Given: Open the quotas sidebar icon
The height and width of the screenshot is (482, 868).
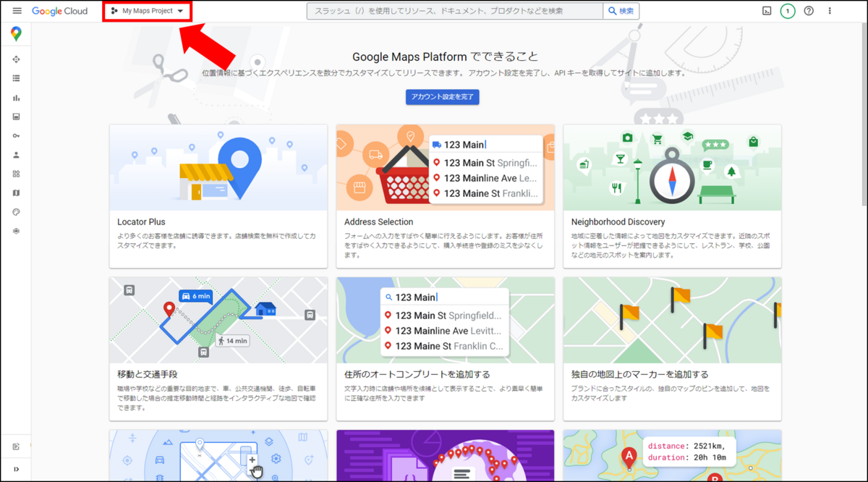Looking at the screenshot, I should point(16,117).
